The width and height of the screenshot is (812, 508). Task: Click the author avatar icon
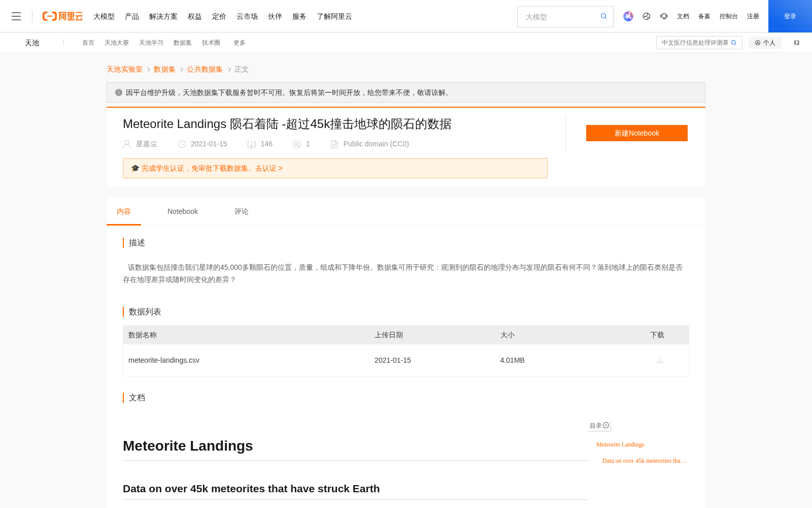tap(127, 144)
